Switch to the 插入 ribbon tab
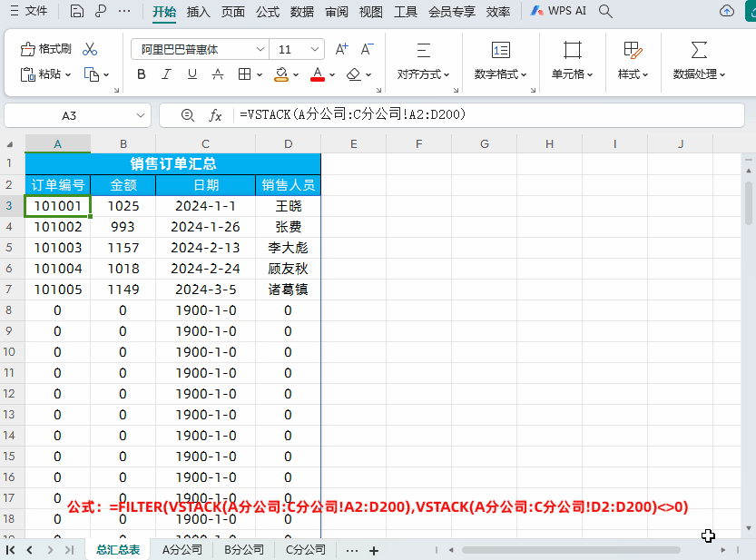Screen dimensions: 756x560 tap(199, 12)
